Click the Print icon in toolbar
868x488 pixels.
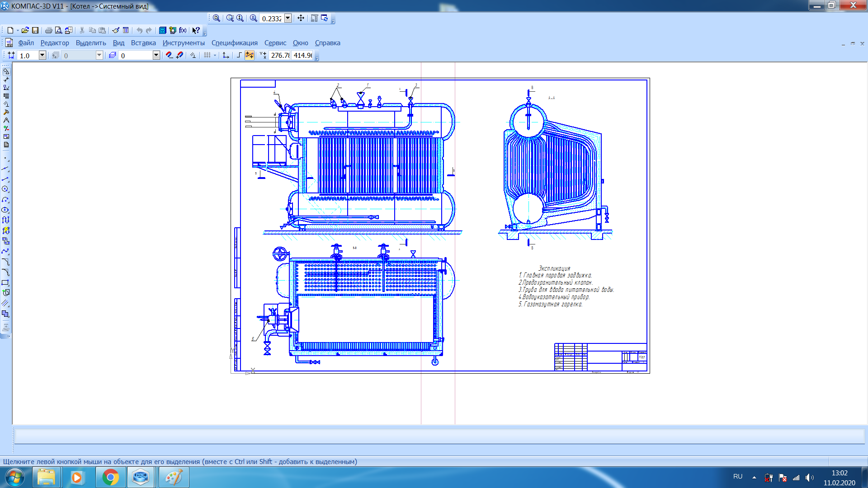(48, 30)
